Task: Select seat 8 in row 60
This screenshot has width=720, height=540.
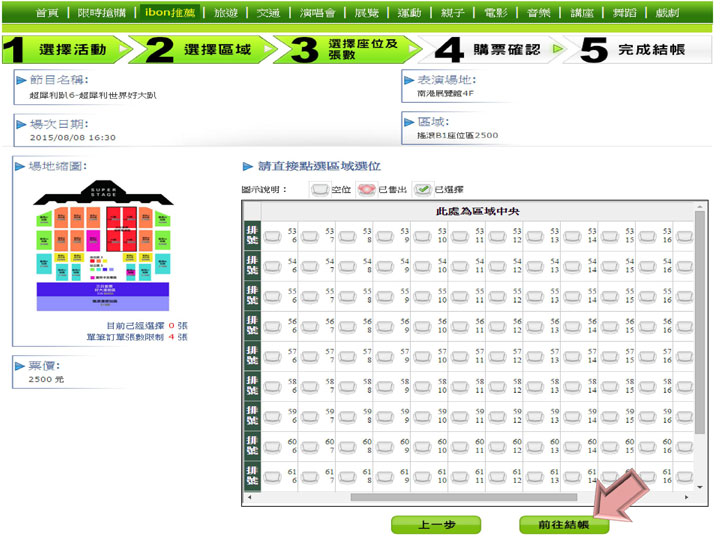Action: 347,447
